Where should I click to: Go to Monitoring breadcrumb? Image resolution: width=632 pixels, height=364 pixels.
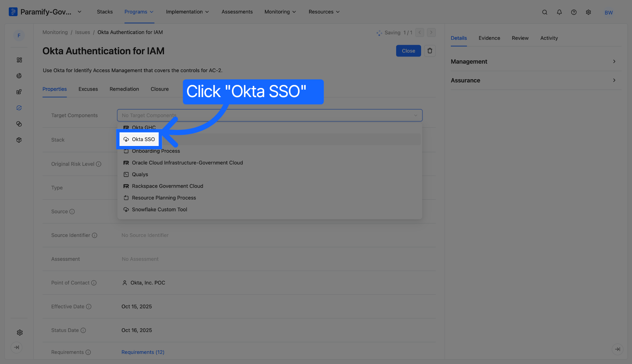pyautogui.click(x=55, y=32)
